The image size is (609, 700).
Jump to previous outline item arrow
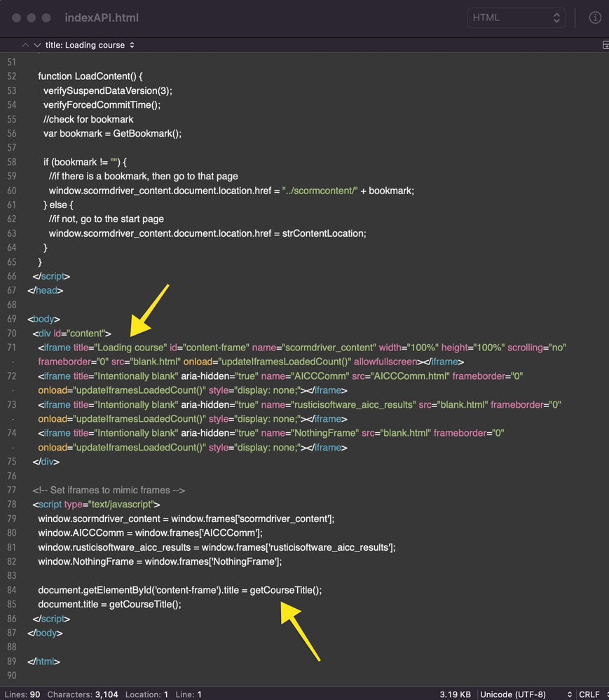point(26,45)
